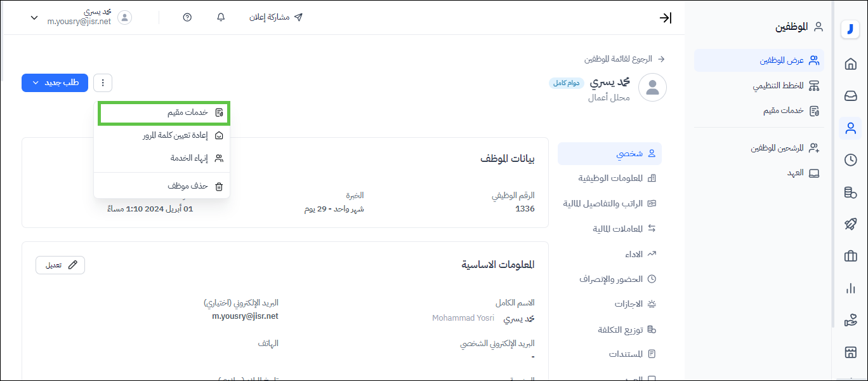Image resolution: width=868 pixels, height=381 pixels.
Task: Toggle the three-dots more actions menu
Action: point(103,83)
